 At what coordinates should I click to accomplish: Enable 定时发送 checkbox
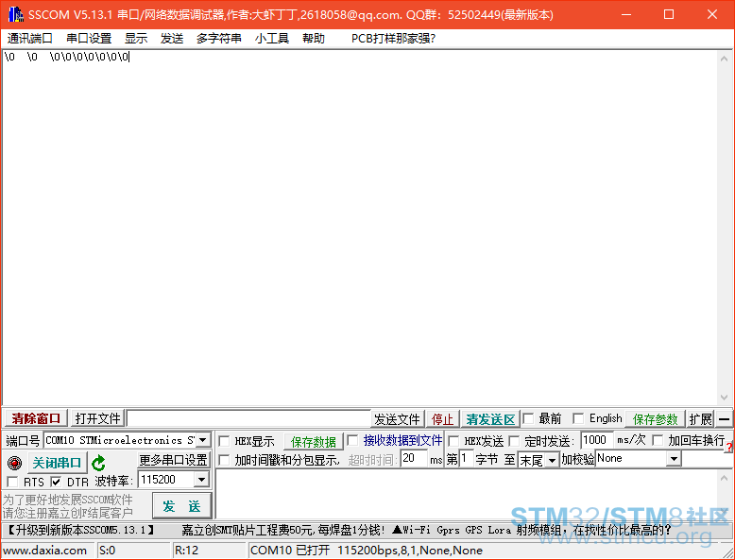click(x=514, y=441)
